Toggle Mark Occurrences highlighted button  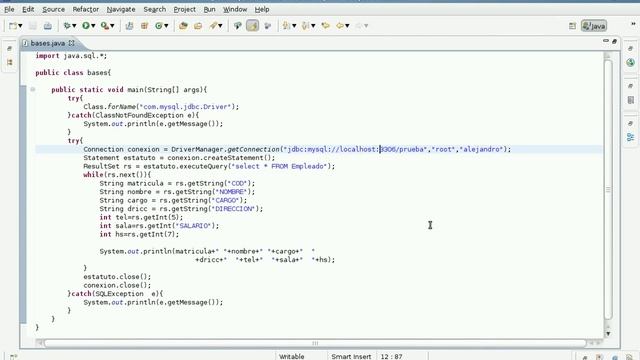click(x=252, y=26)
